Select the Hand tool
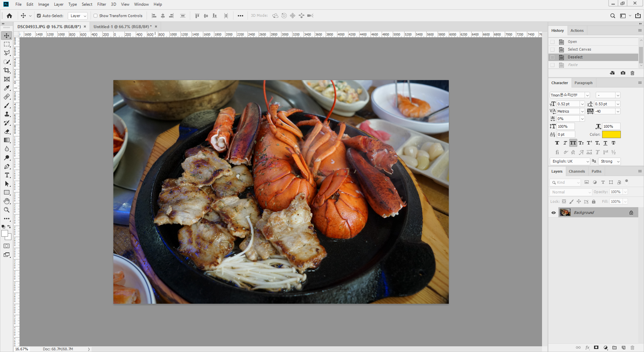 (x=7, y=201)
